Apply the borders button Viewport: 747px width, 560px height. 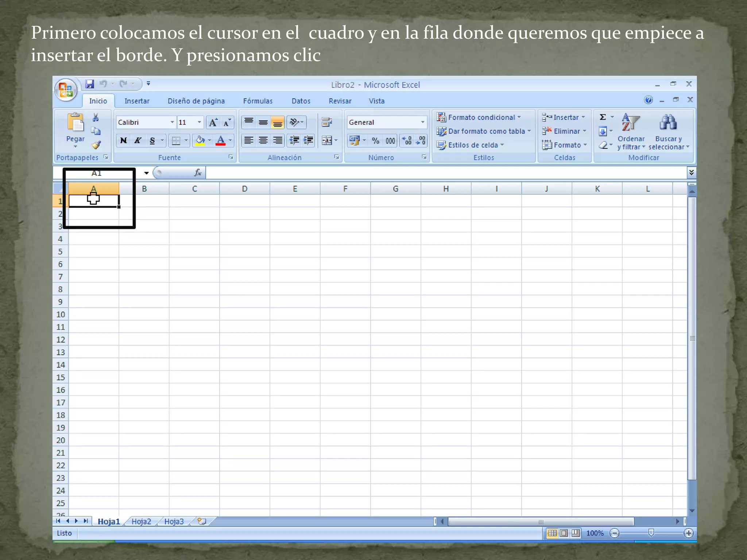[176, 140]
